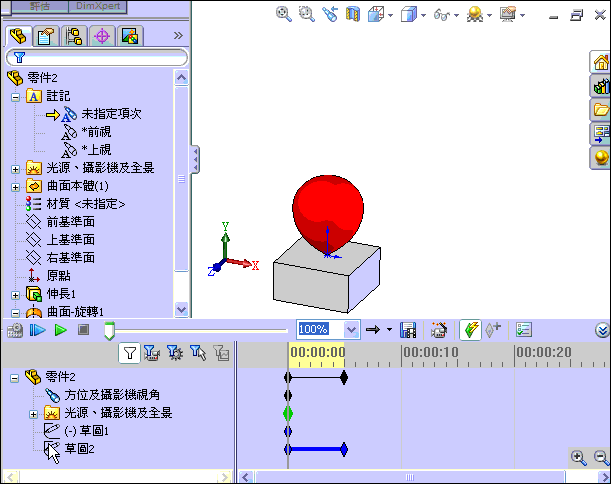The width and height of the screenshot is (611, 484).
Task: Open the View Settings dropdown arrow
Action: pyautogui.click(x=523, y=16)
